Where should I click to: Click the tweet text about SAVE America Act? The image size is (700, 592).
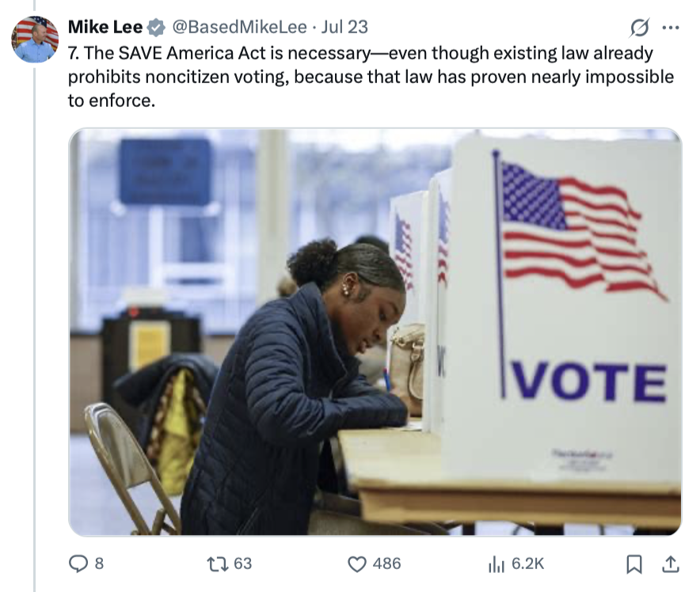click(371, 77)
